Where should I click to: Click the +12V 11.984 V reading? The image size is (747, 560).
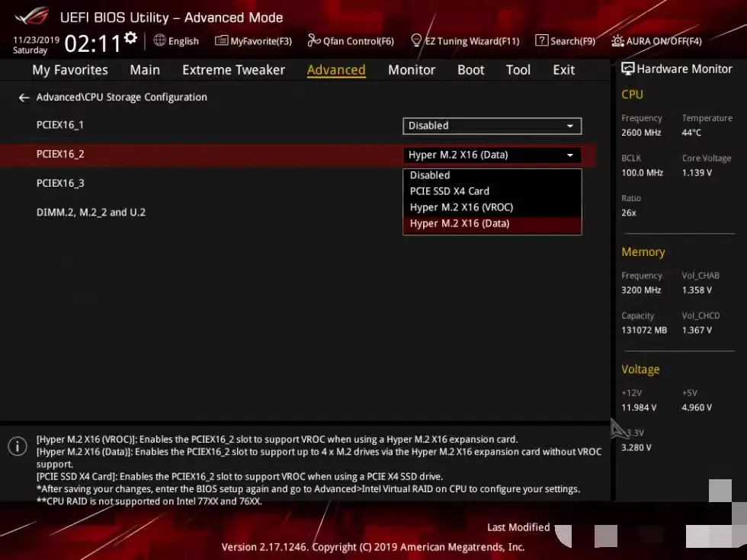[x=639, y=407]
